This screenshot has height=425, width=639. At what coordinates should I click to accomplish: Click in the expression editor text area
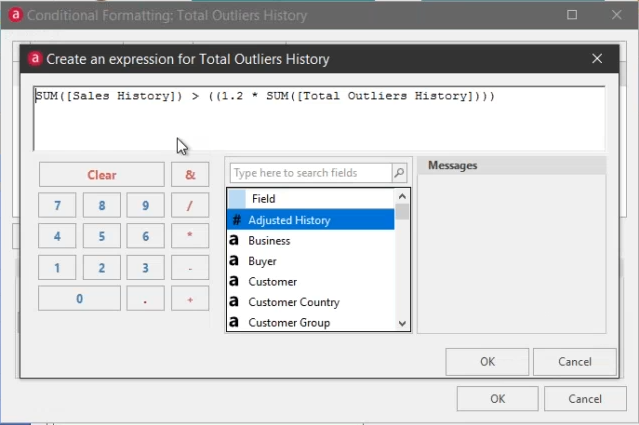click(x=319, y=119)
